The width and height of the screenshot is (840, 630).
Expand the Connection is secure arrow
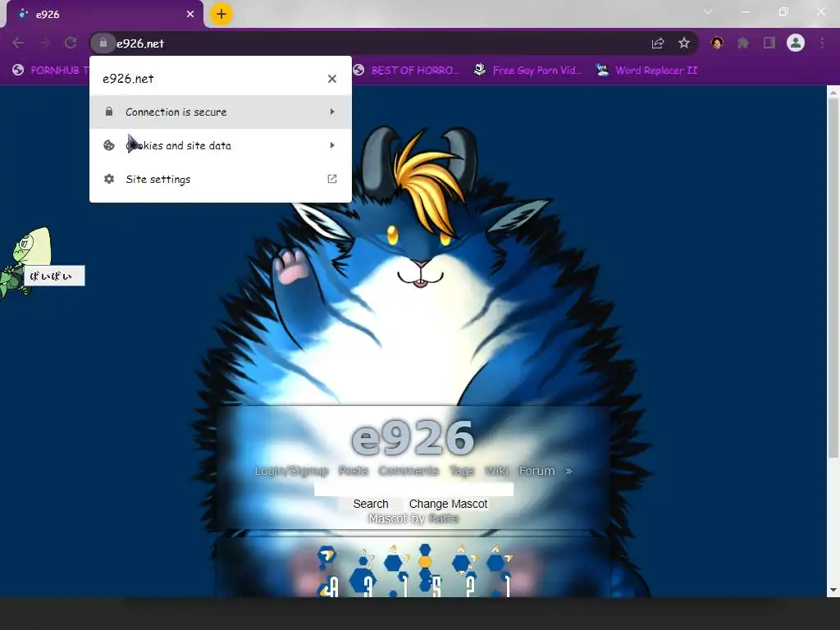332,112
